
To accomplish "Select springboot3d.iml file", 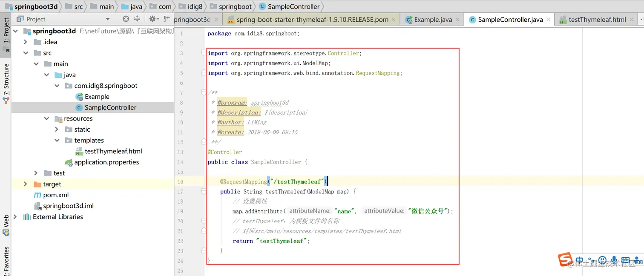I will pyautogui.click(x=68, y=206).
